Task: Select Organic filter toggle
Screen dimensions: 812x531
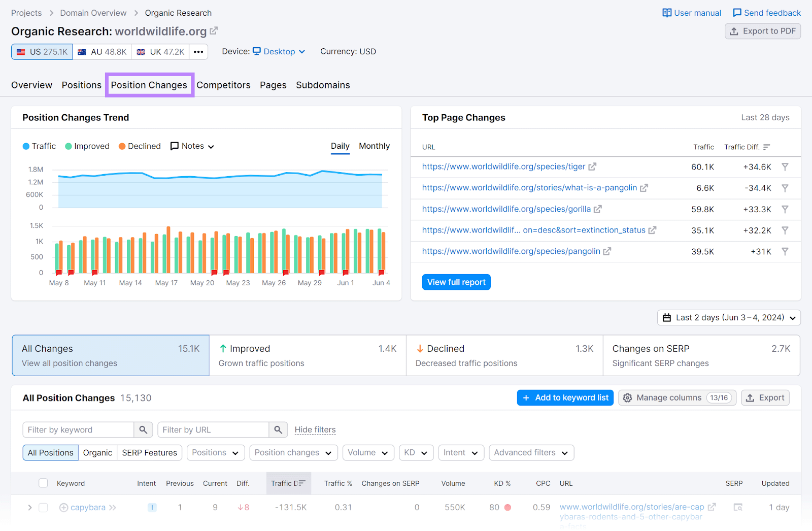Action: coord(97,453)
